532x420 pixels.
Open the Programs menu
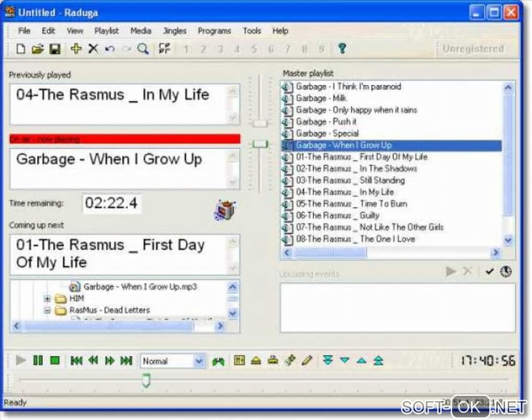click(214, 31)
